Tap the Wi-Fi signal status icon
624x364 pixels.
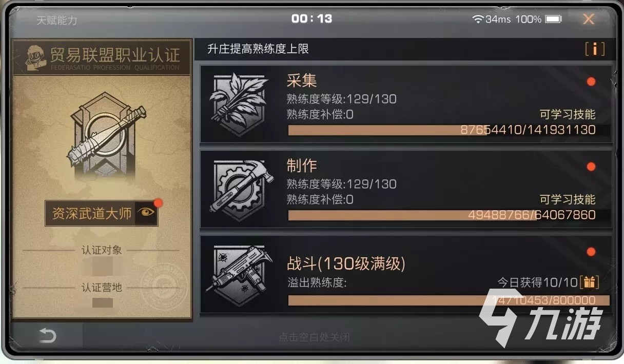pyautogui.click(x=478, y=19)
